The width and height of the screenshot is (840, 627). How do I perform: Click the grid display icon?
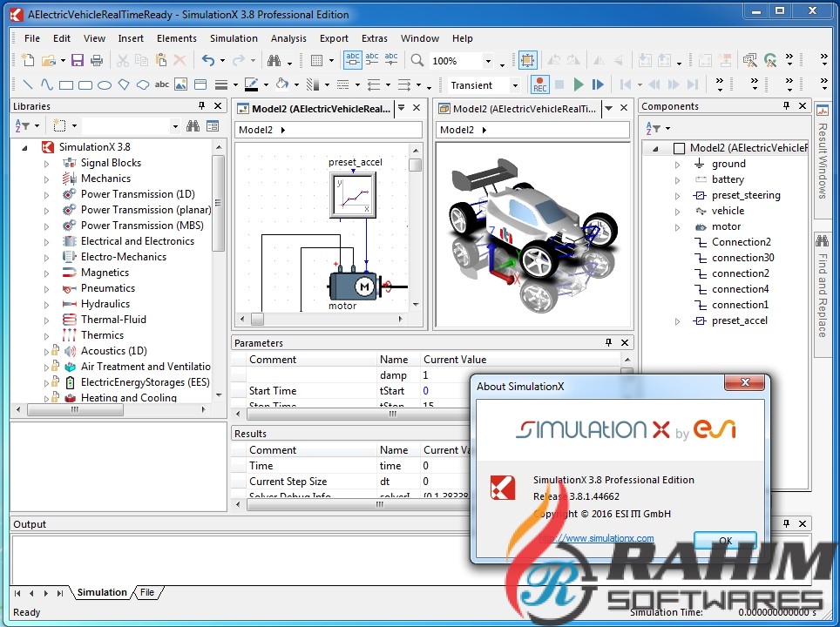(316, 60)
